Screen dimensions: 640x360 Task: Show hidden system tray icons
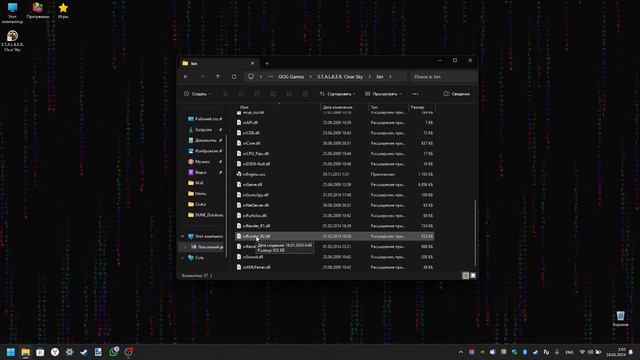pyautogui.click(x=461, y=352)
